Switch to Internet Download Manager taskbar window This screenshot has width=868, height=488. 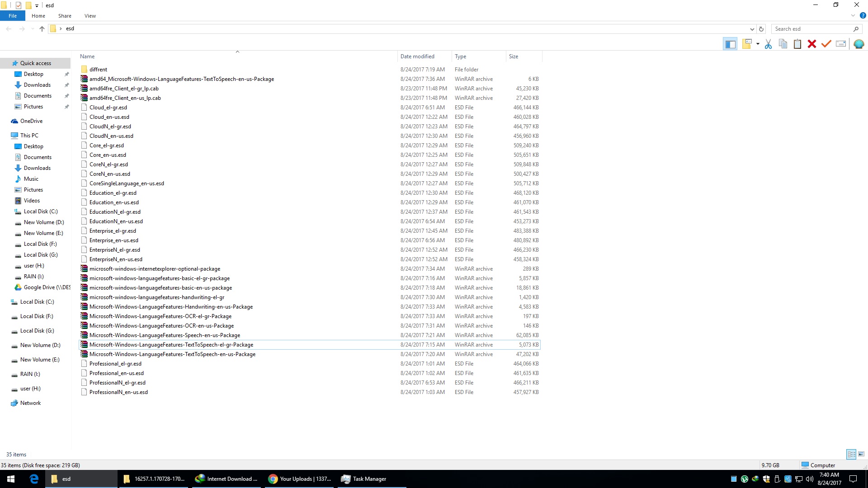[x=226, y=479]
